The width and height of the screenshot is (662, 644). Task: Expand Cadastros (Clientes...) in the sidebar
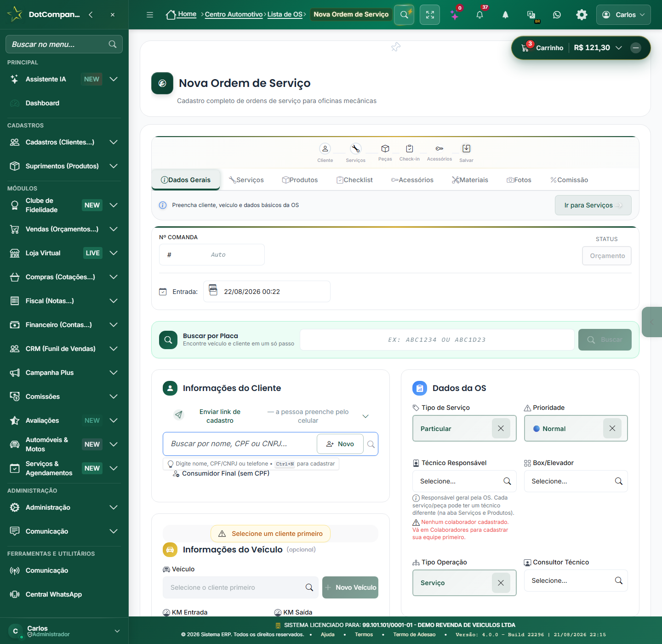tap(114, 142)
